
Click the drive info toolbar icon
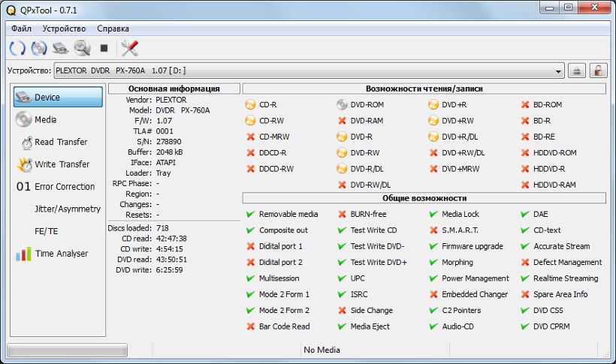tap(61, 48)
